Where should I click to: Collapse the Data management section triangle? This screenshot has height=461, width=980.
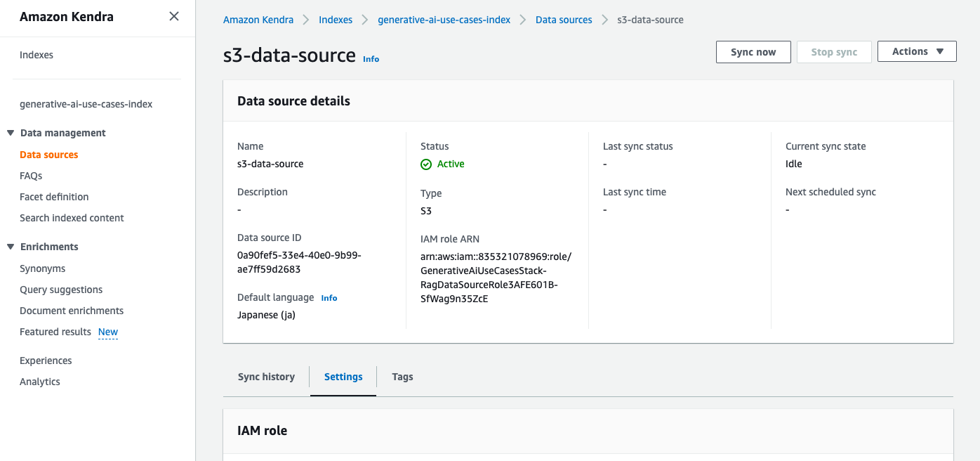[x=11, y=133]
